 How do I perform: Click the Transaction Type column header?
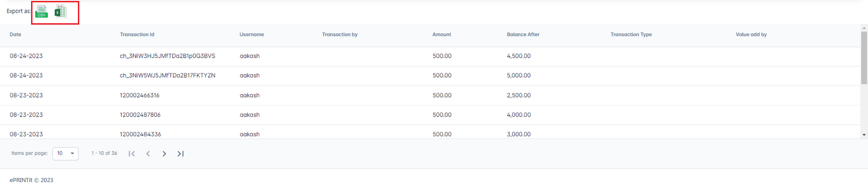coord(631,34)
